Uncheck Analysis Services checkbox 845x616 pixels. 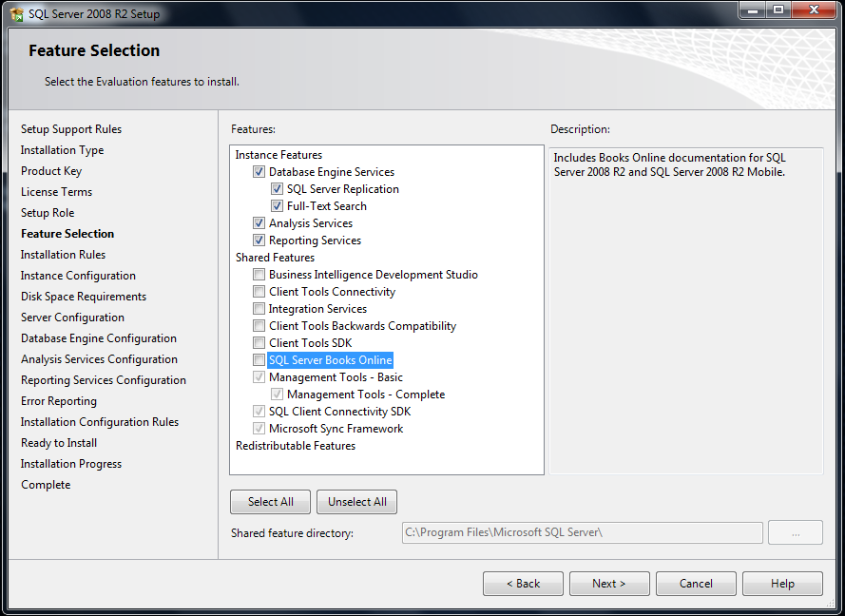click(259, 223)
